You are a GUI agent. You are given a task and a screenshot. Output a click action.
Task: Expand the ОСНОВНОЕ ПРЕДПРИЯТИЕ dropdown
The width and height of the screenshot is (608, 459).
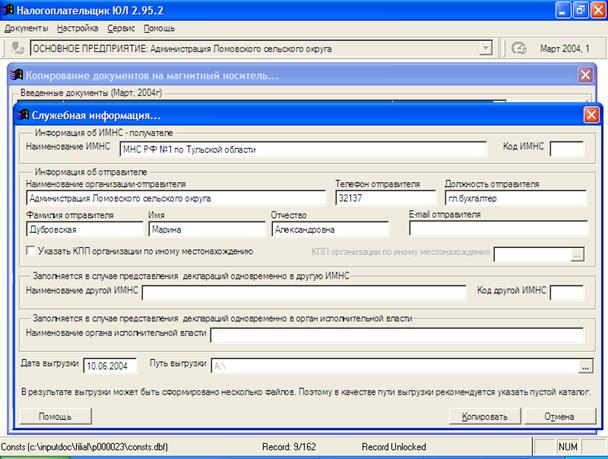click(x=485, y=48)
